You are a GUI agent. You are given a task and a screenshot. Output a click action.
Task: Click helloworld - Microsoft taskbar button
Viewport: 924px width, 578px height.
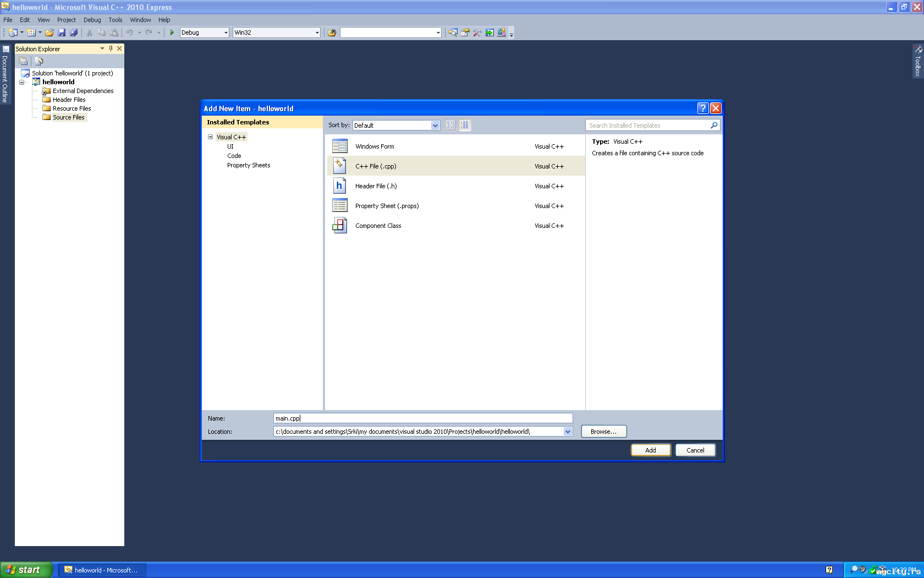click(x=102, y=570)
